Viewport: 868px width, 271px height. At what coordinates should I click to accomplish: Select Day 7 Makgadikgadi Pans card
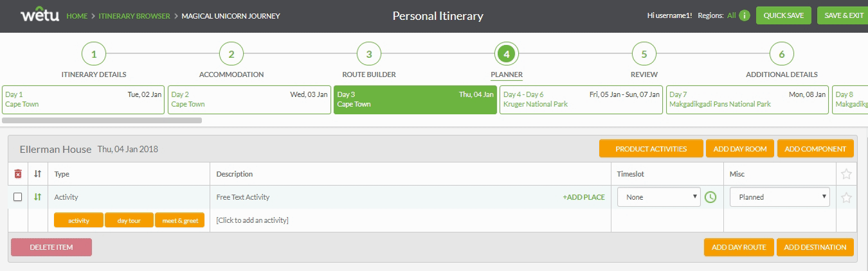click(747, 100)
